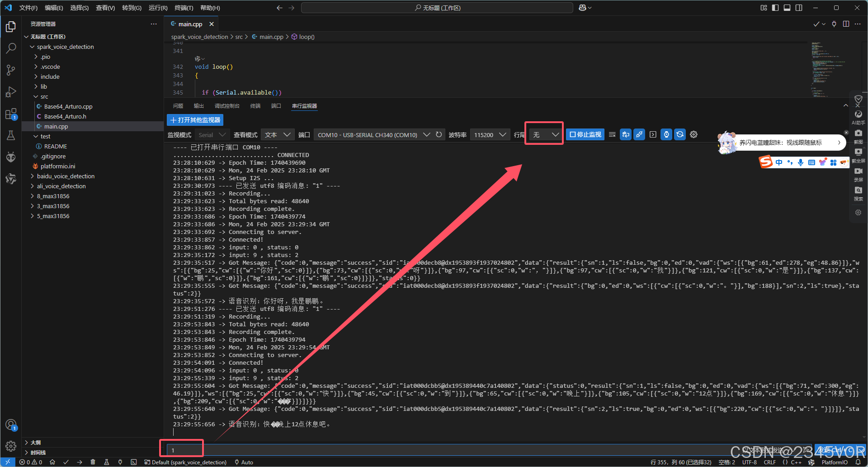Open the Accounts icon in activity bar

click(11, 425)
